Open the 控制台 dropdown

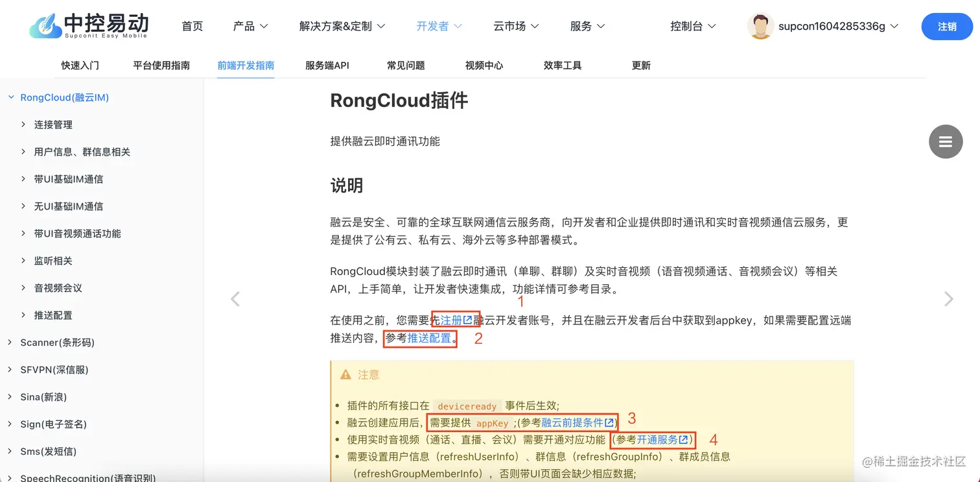coord(693,26)
